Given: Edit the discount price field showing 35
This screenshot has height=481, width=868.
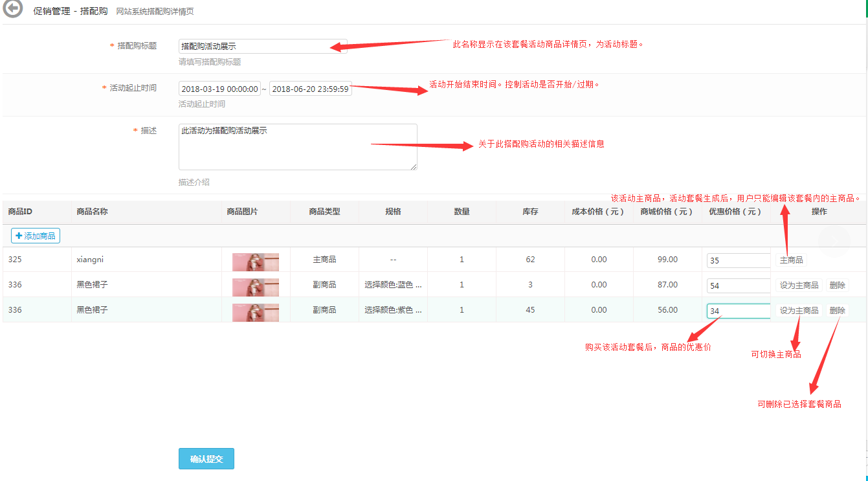Looking at the screenshot, I should tap(738, 261).
